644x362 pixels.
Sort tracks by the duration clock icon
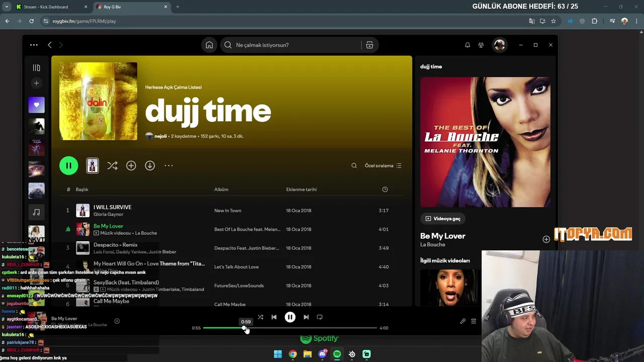[x=385, y=190]
